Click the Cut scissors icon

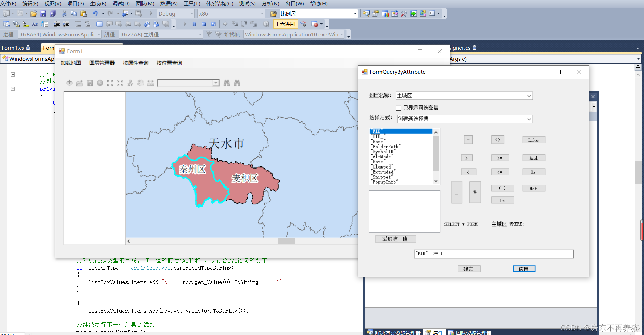click(x=64, y=13)
